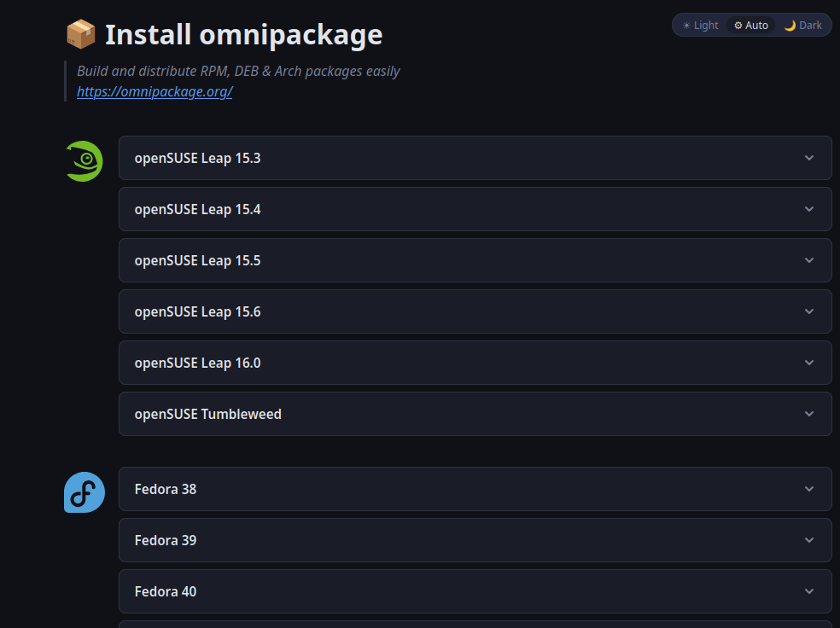Expand the openSUSE Leap 15.5 chevron
Viewport: 840px width, 628px height.
809,260
